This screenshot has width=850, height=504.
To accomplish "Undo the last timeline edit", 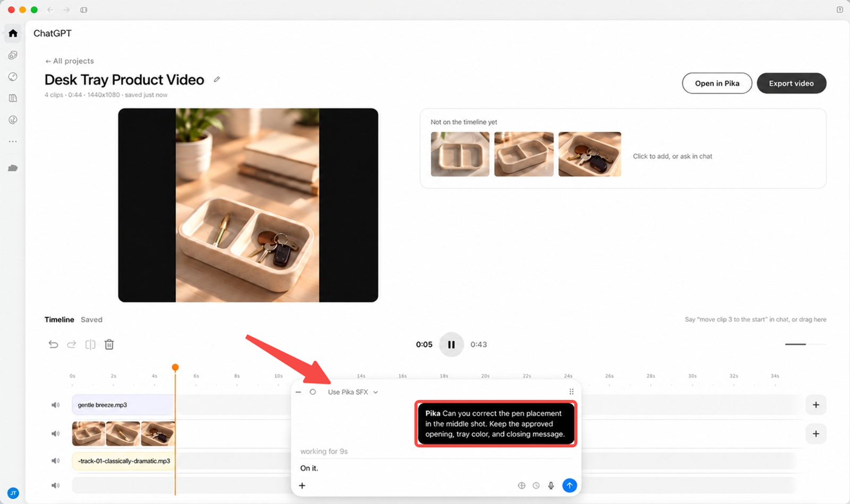I will [53, 344].
